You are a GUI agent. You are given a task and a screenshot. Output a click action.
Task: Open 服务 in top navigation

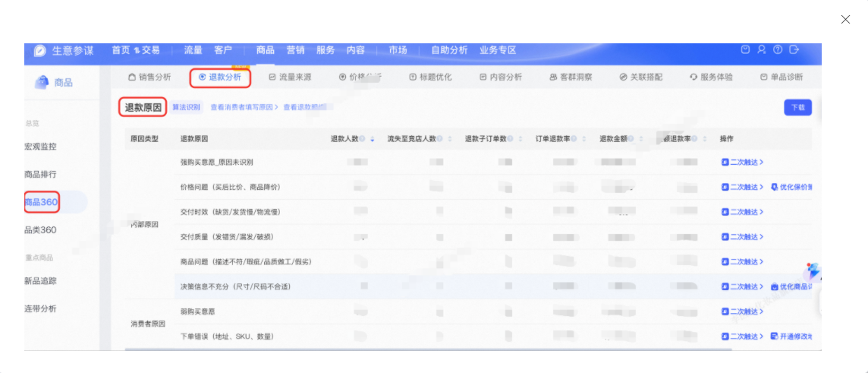point(325,50)
